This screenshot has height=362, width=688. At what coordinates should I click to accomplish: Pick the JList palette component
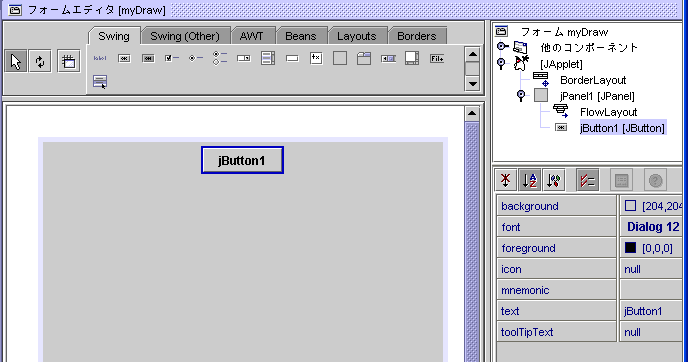pos(268,58)
